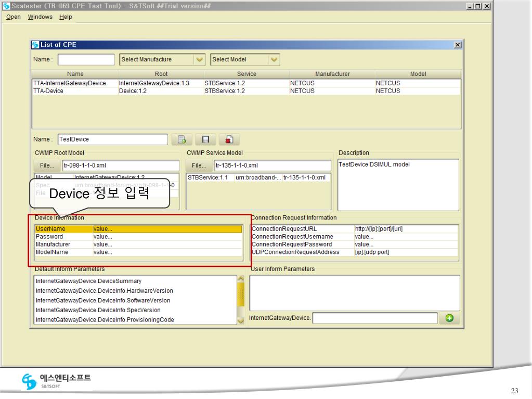
Task: Click scroll down arrow of Default Inform Parameters
Action: tap(241, 320)
